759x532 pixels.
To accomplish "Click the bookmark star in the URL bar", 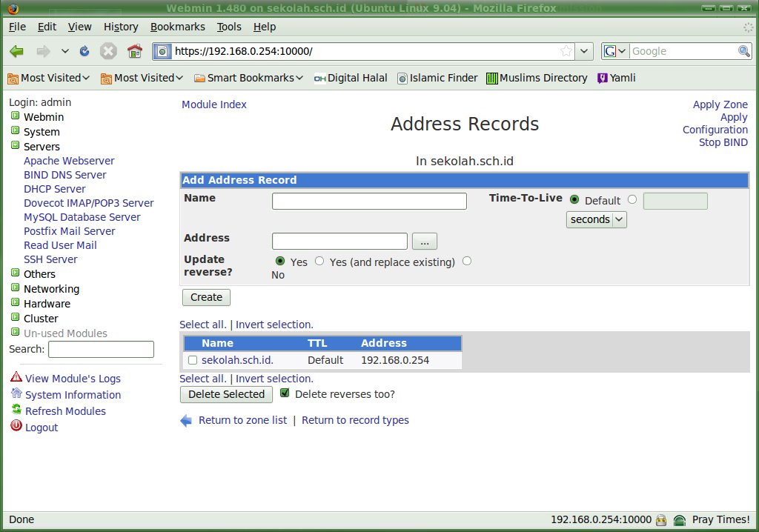I will 566,51.
